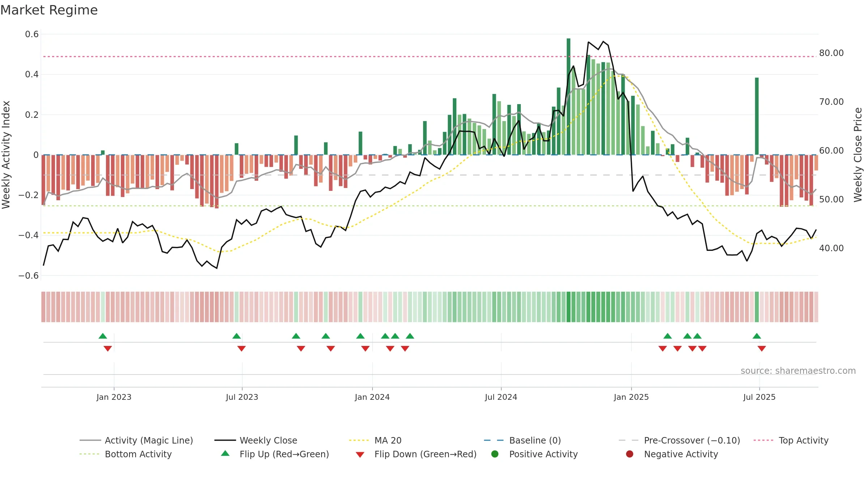Click the Jul 2025 x-axis label

pos(759,397)
